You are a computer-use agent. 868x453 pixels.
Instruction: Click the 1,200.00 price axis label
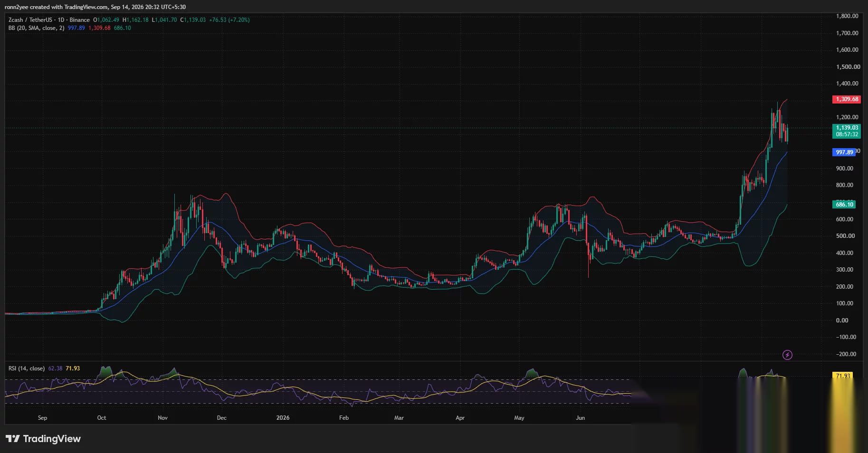click(847, 117)
